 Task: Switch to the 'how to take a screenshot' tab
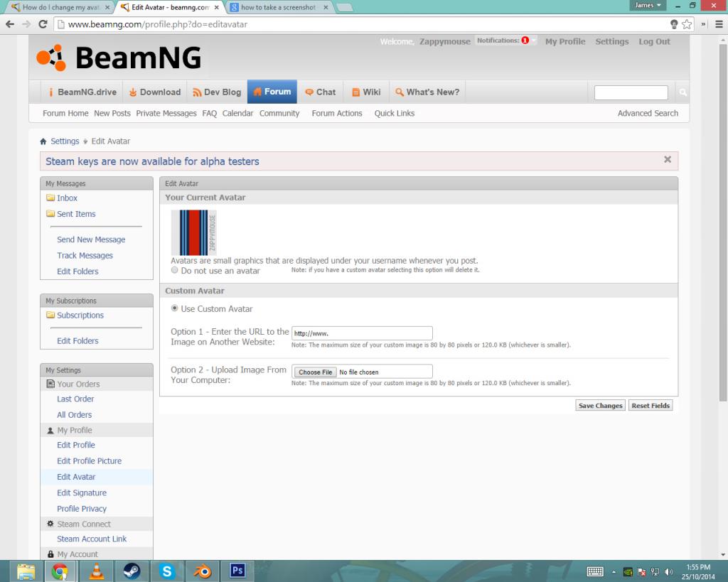(278, 7)
